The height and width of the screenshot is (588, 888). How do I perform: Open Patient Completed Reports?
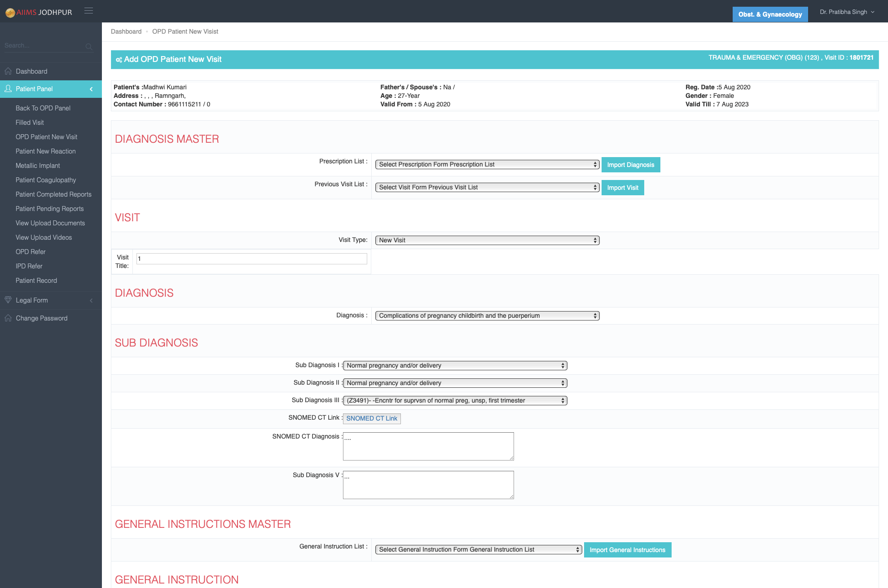[x=53, y=194]
